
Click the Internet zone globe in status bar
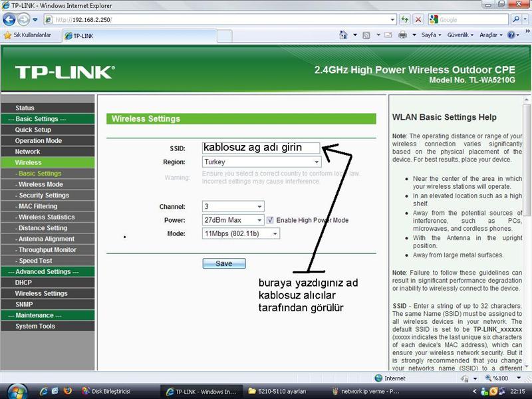pyautogui.click(x=378, y=378)
